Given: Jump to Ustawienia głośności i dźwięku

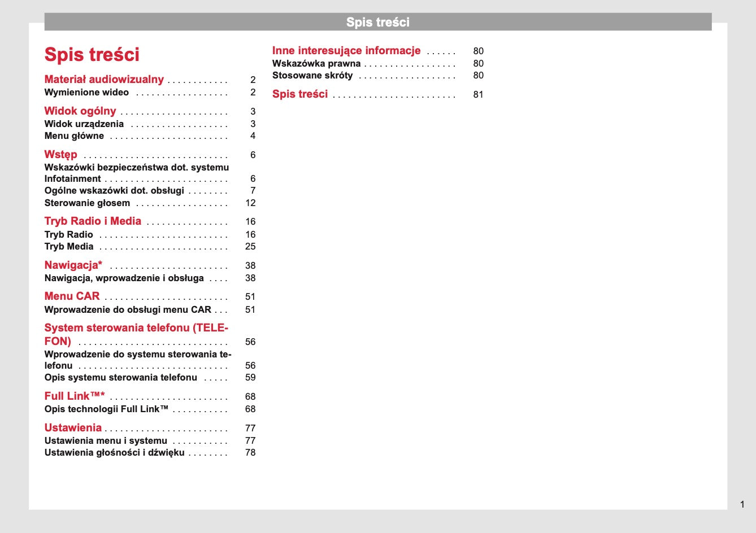Looking at the screenshot, I should pos(114,453).
